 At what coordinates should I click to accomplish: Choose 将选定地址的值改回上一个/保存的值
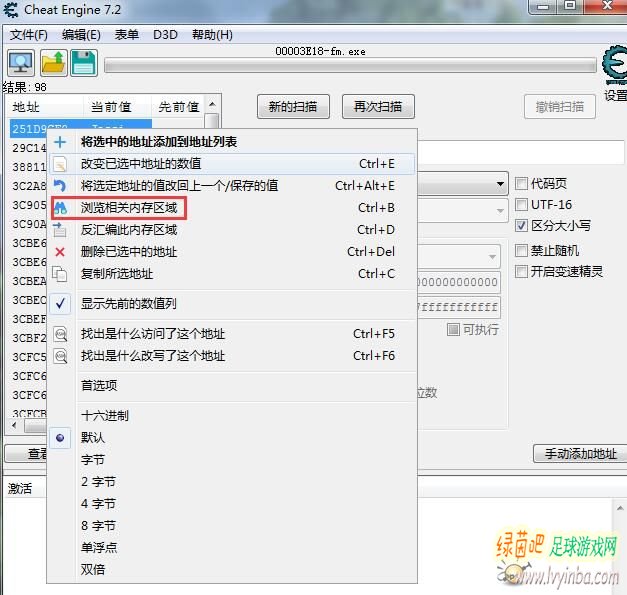click(x=232, y=186)
